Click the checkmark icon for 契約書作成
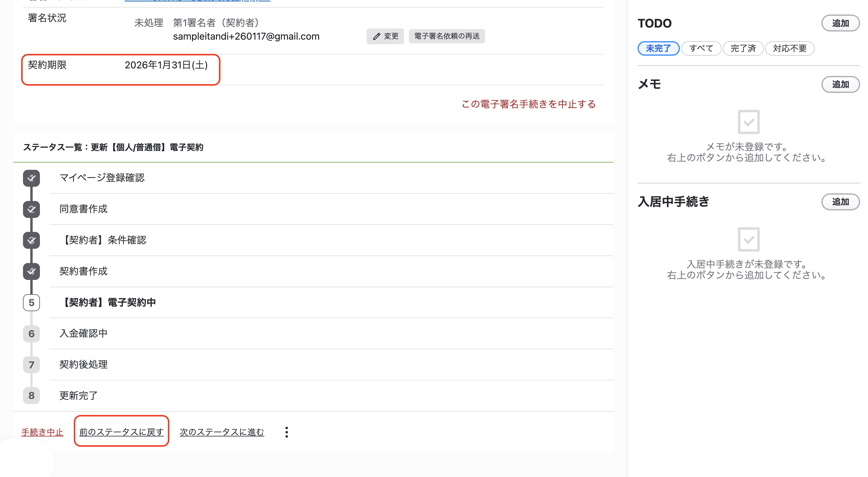 pos(31,271)
